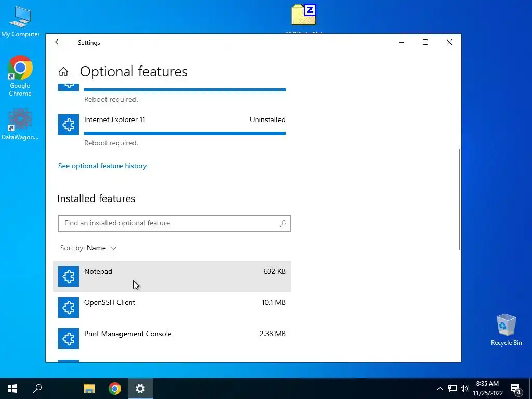Show hidden system tray icons
Screen dimensions: 532x399
[x=440, y=389]
